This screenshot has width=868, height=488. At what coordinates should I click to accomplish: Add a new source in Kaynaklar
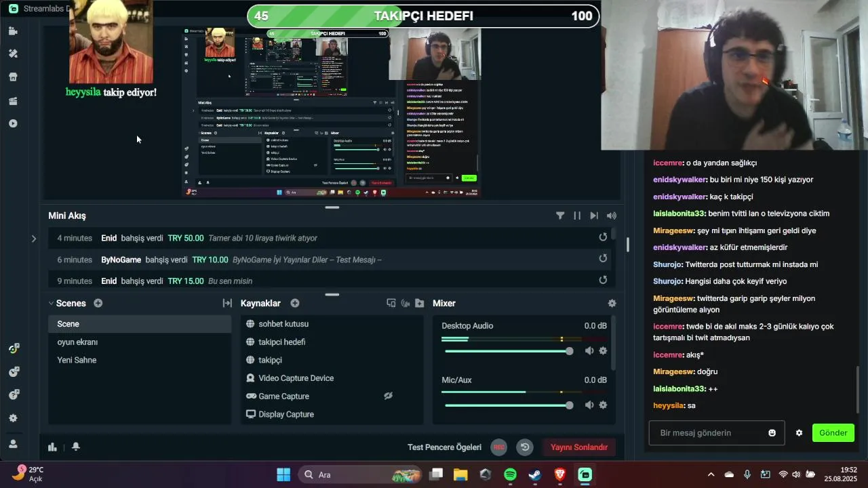pos(295,303)
